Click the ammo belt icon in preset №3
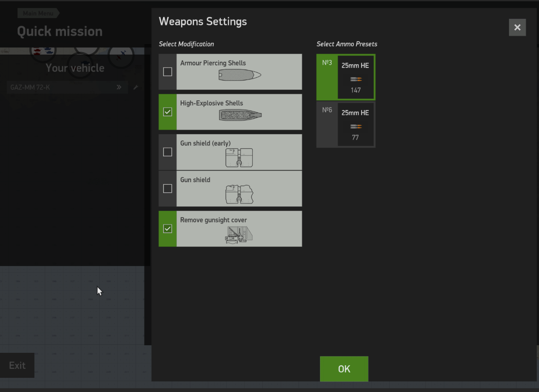Screen dimensions: 539x392 (x=356, y=79)
